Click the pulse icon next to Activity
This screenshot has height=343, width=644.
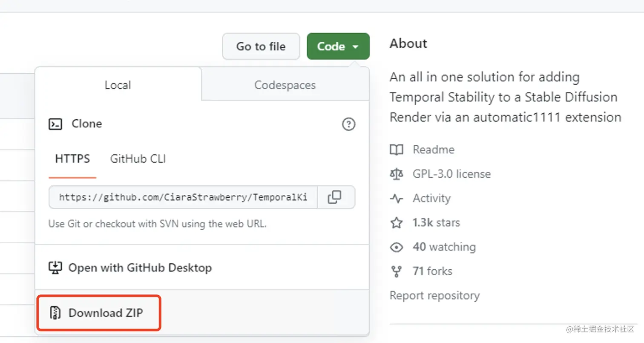397,198
